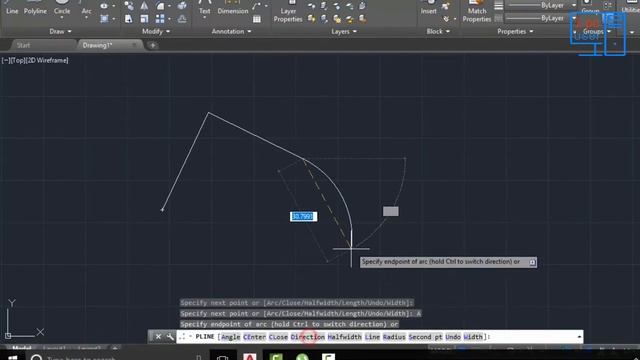Click the 30.7991 dynamic input field
The width and height of the screenshot is (640, 360).
point(303,216)
